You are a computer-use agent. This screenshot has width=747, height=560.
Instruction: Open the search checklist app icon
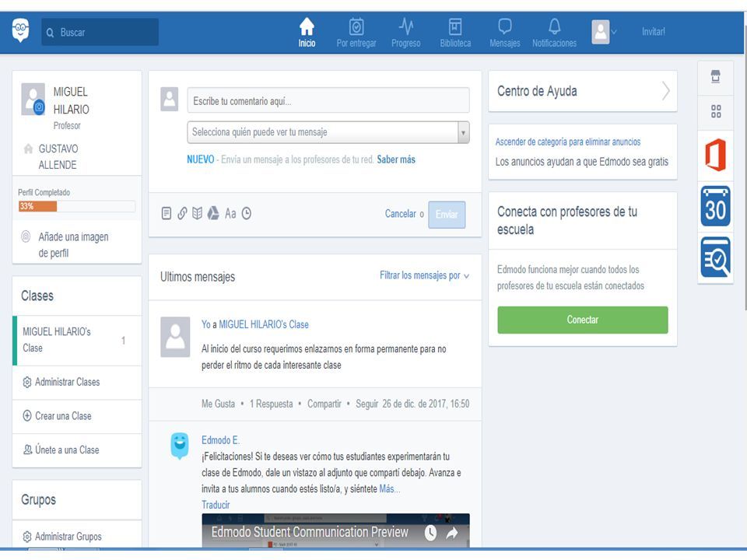716,257
